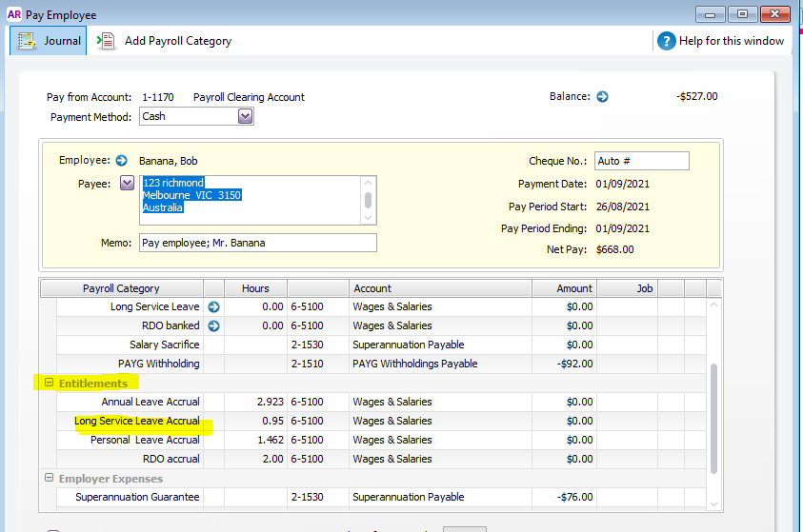Click the RDO banked row arrow
The image size is (803, 532).
point(213,326)
